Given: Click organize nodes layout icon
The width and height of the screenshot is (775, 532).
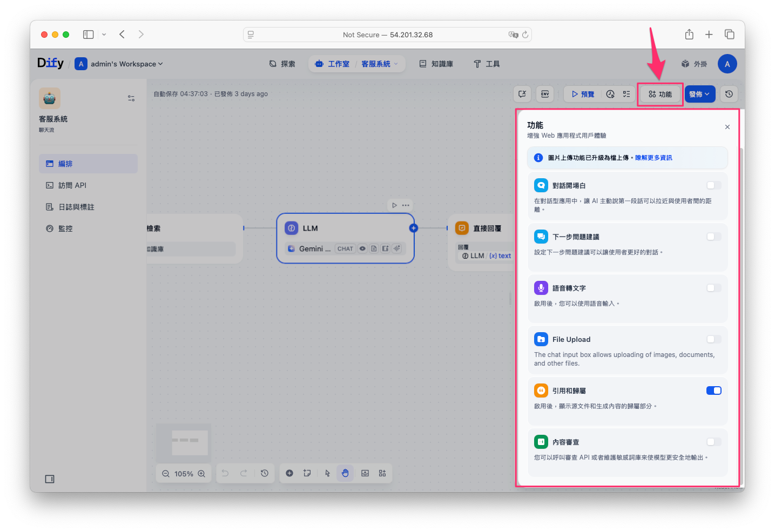Looking at the screenshot, I should pos(382,473).
